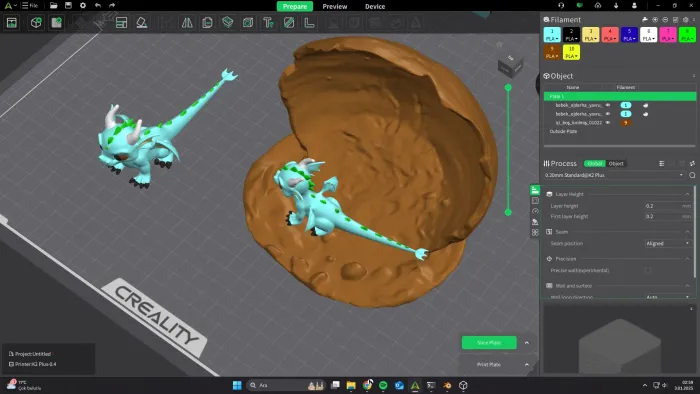This screenshot has width=700, height=394.
Task: Hide the first bebek_ejderha object
Action: point(608,105)
